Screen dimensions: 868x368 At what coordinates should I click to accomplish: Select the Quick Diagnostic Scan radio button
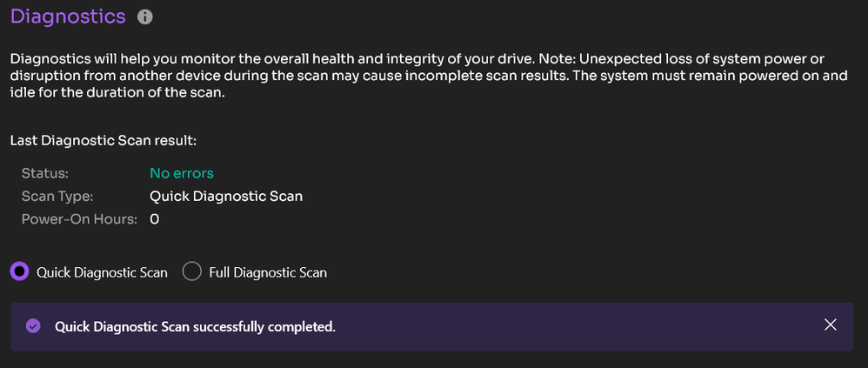click(x=19, y=271)
